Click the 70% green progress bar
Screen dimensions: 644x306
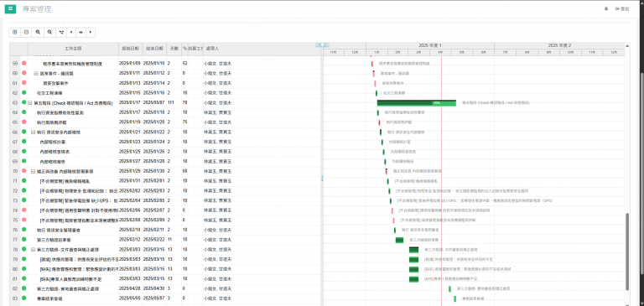point(417,102)
